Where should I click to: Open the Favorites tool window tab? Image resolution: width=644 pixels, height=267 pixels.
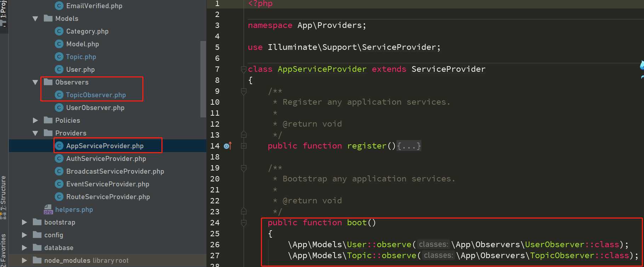(x=4, y=249)
